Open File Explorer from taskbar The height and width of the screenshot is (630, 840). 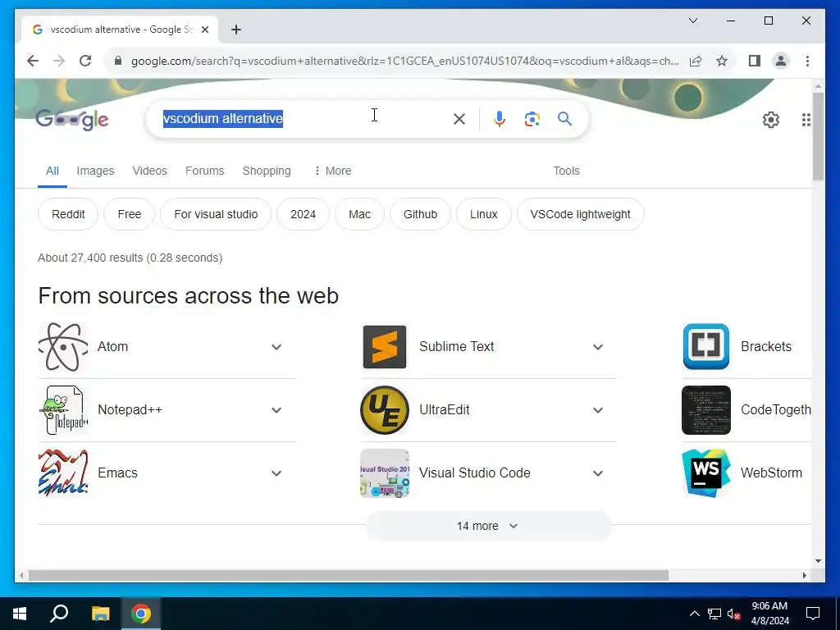tap(100, 614)
